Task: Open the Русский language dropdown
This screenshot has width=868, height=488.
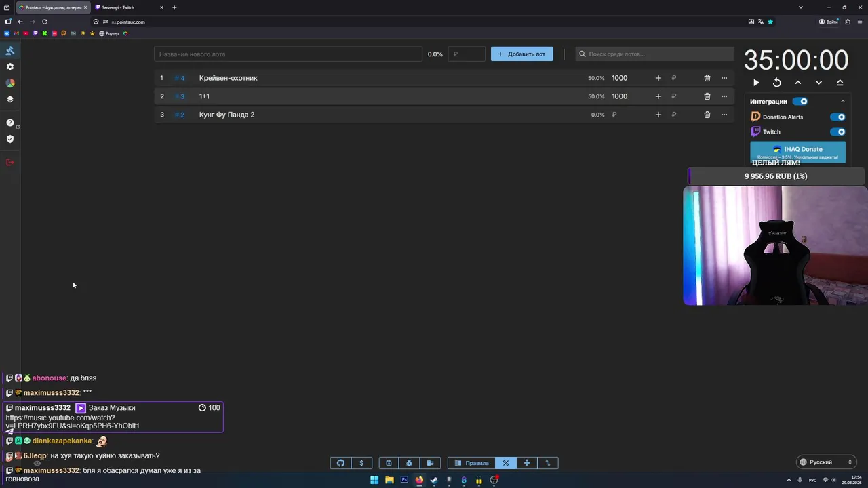Action: click(826, 462)
